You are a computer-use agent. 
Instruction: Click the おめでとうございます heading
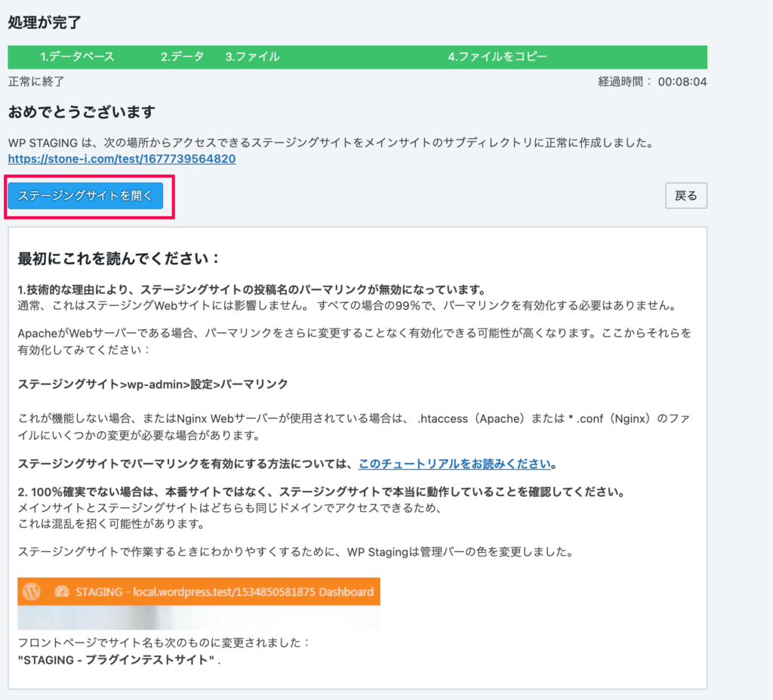82,112
